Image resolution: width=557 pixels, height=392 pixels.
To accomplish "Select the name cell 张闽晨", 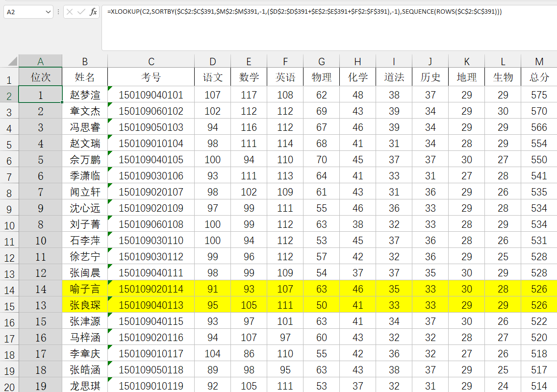I will tap(85, 273).
